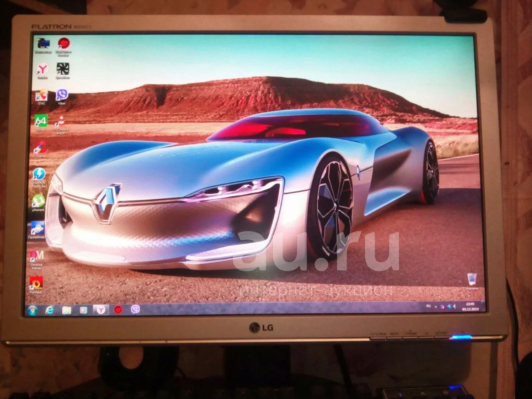The image size is (532, 399).
Task: Click the Show desktop button
Action: [483, 307]
